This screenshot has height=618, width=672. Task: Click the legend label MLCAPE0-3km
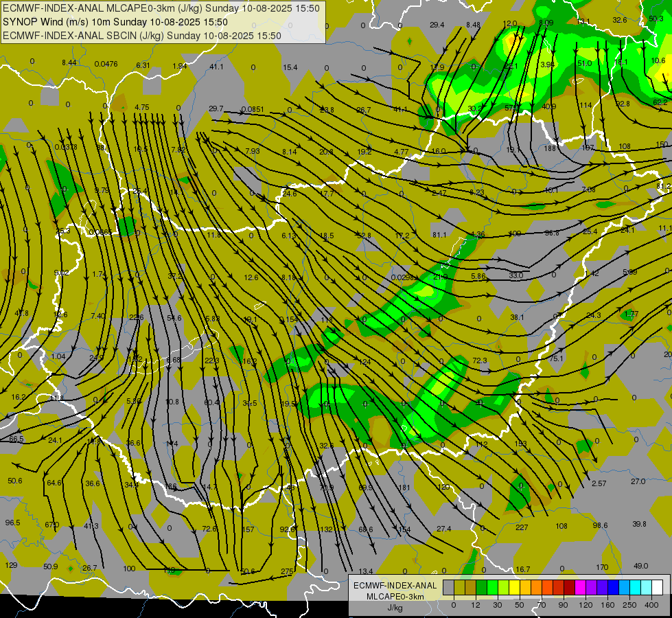click(x=395, y=597)
